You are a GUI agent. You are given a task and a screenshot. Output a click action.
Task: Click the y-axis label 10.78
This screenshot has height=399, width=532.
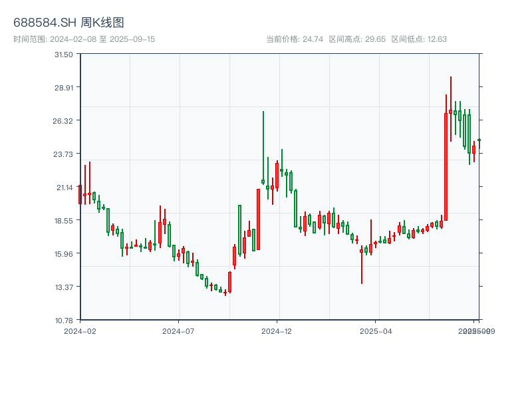click(64, 321)
